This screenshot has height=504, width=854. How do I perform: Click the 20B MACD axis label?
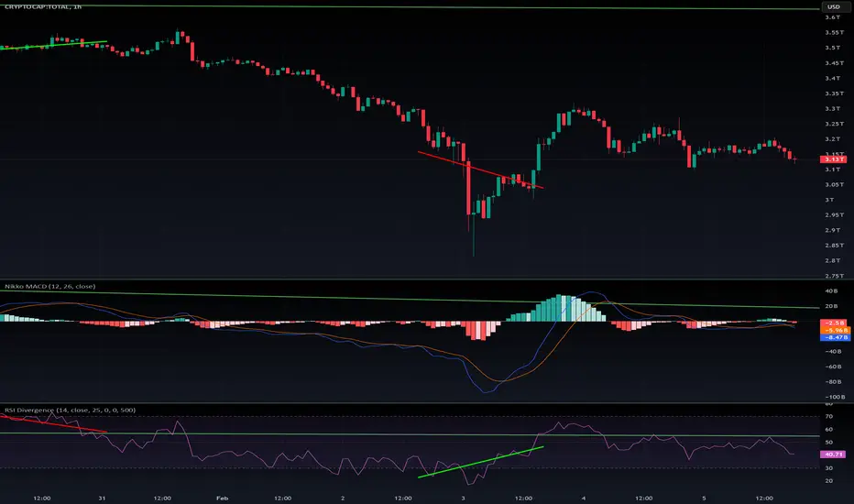pyautogui.click(x=831, y=306)
